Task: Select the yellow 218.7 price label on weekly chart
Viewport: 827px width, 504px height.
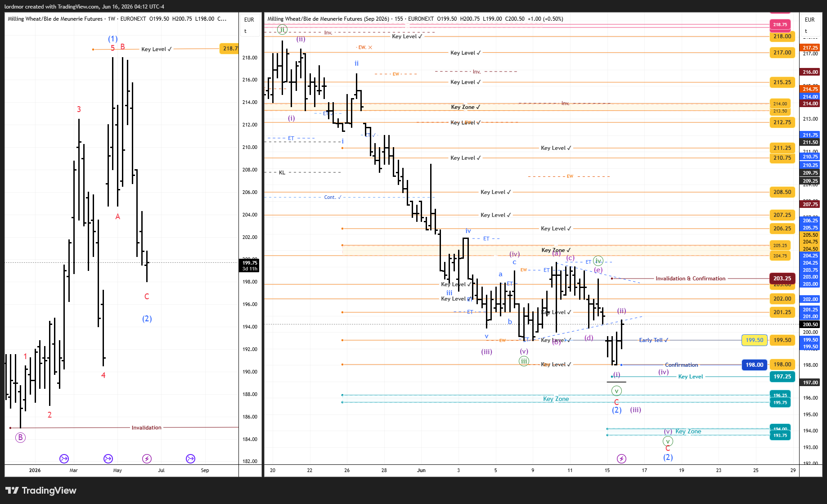Action: pyautogui.click(x=229, y=49)
